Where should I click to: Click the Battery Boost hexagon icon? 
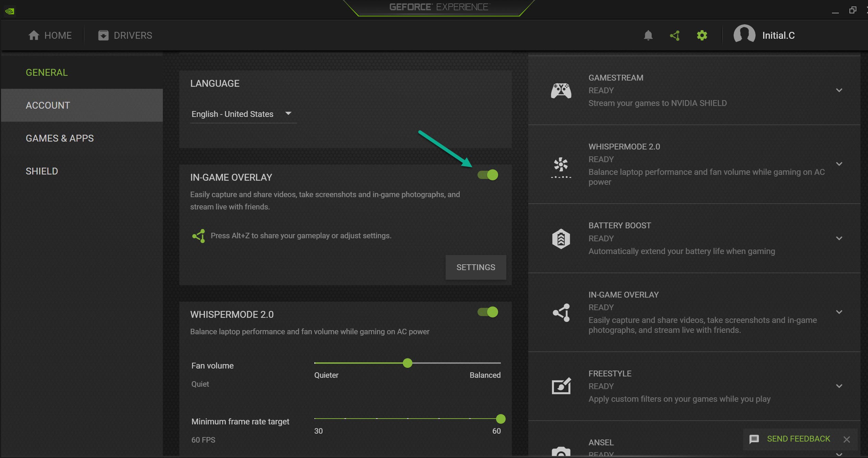tap(561, 239)
